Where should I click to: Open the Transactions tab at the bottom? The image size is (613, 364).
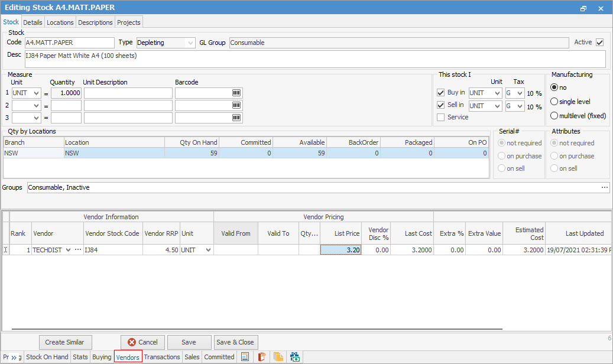click(161, 357)
